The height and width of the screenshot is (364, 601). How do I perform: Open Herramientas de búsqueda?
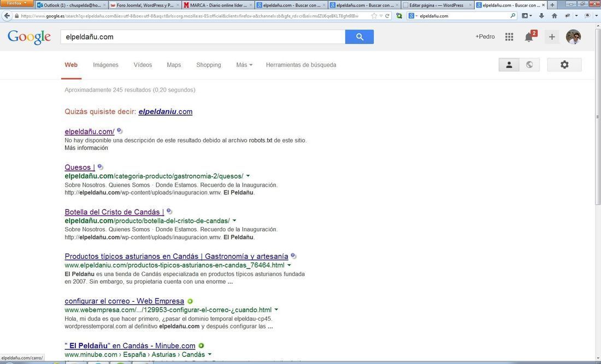pos(301,65)
